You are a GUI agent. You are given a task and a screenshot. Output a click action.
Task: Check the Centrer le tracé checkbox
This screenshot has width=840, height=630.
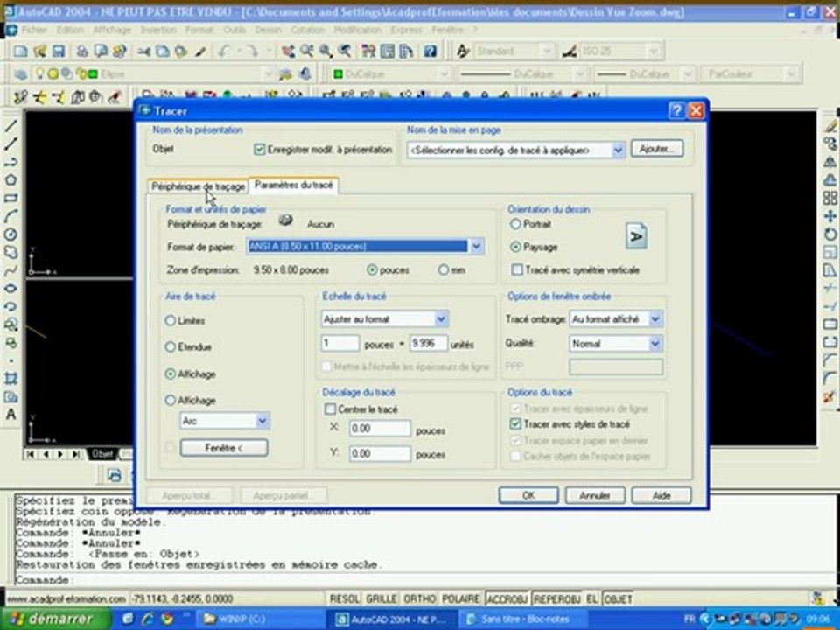pos(331,409)
